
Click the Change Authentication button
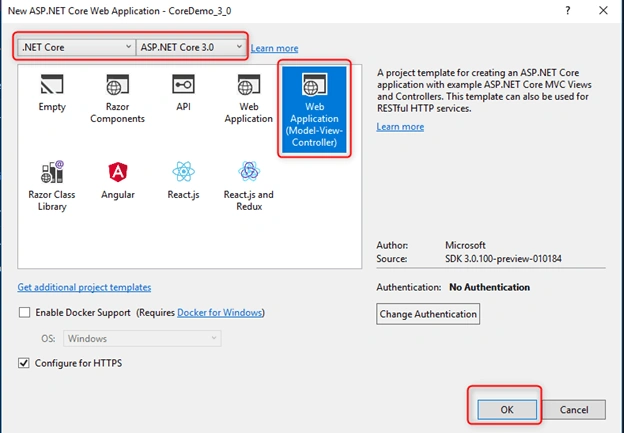428,314
